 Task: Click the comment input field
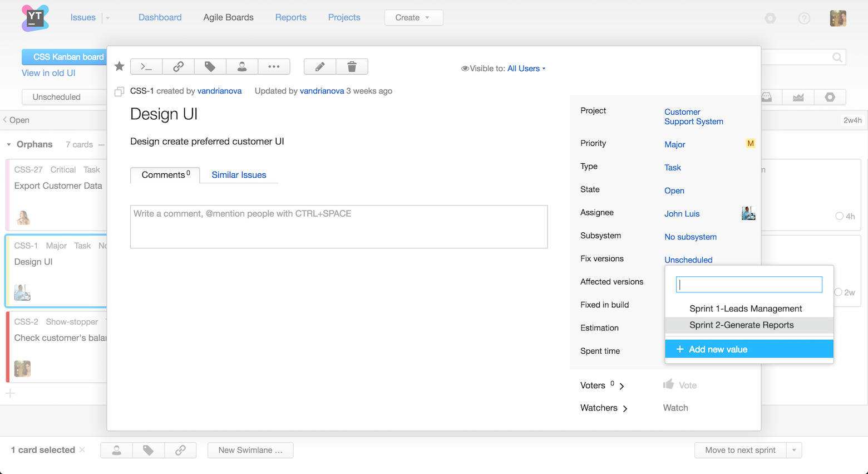[339, 226]
